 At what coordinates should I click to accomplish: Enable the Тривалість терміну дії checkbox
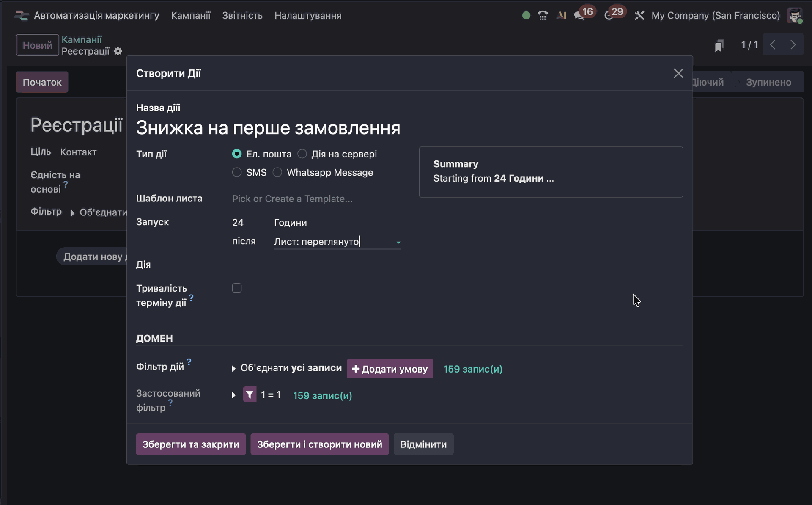pos(237,288)
